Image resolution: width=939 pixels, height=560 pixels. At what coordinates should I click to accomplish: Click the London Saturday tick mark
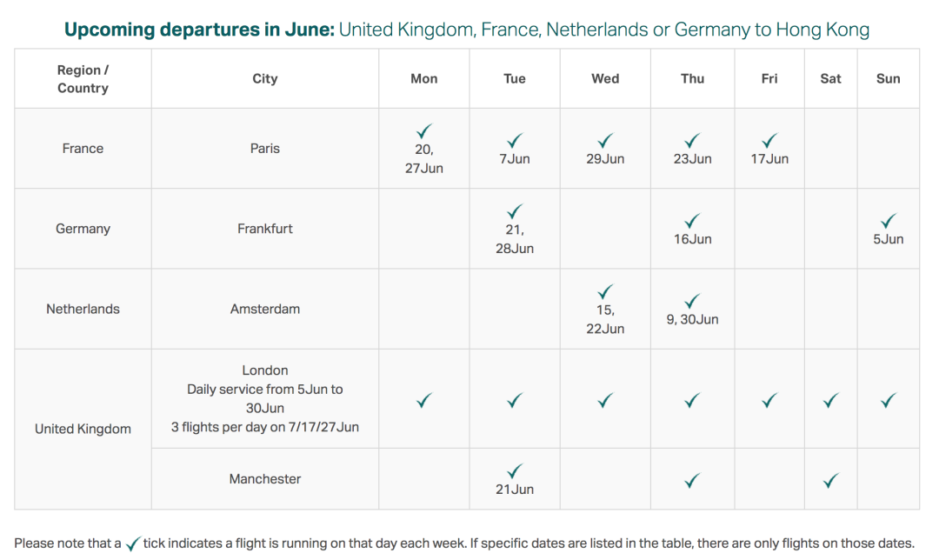830,400
